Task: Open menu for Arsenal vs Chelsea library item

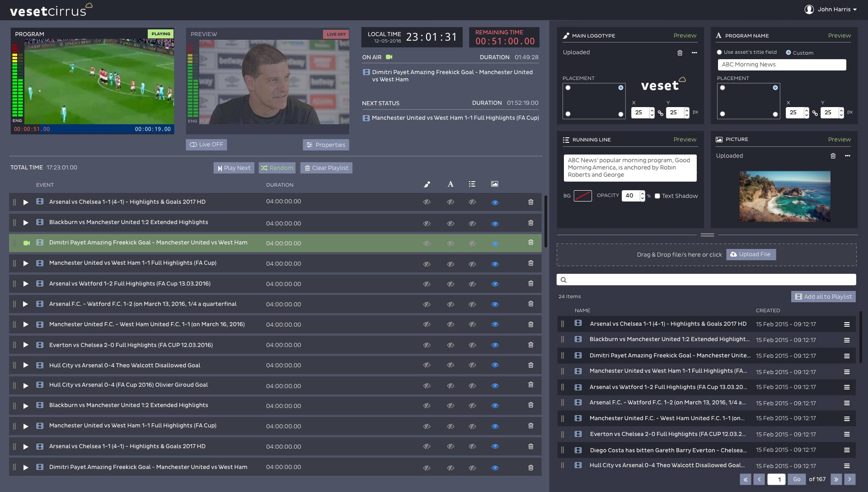Action: click(x=847, y=324)
